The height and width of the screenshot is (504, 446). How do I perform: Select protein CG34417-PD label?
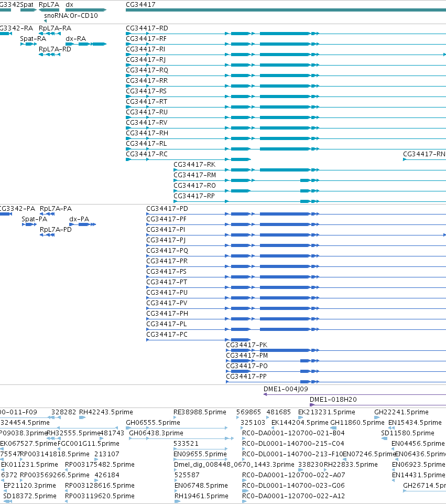point(167,209)
